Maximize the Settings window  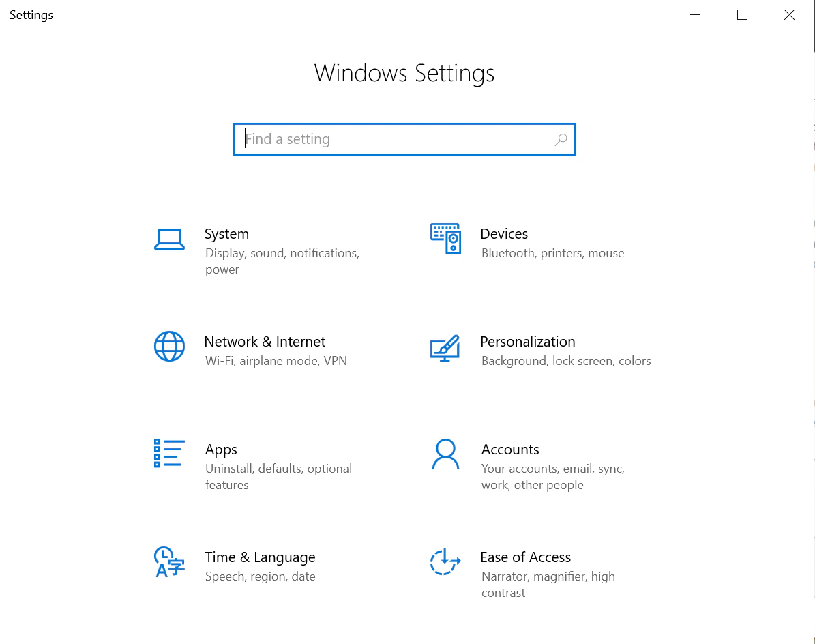(742, 15)
